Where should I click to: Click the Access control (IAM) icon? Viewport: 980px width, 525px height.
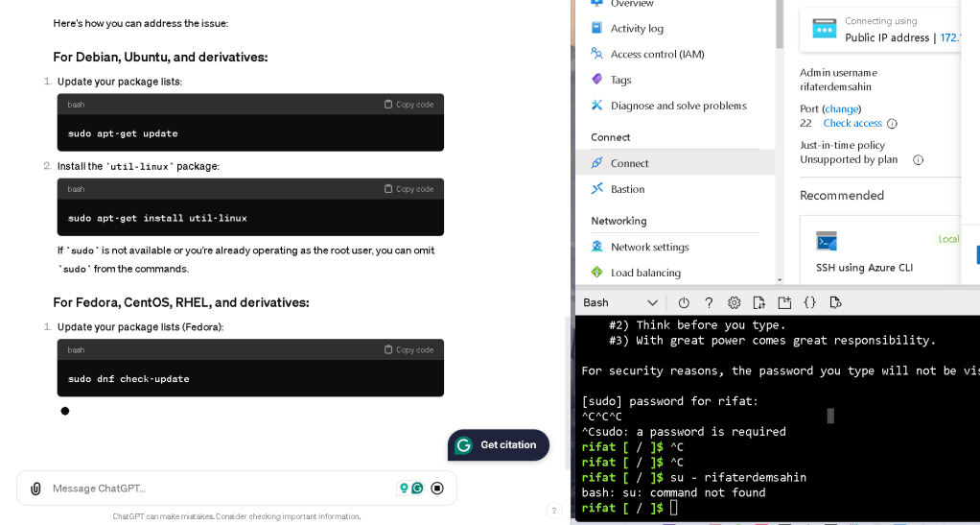(x=596, y=54)
